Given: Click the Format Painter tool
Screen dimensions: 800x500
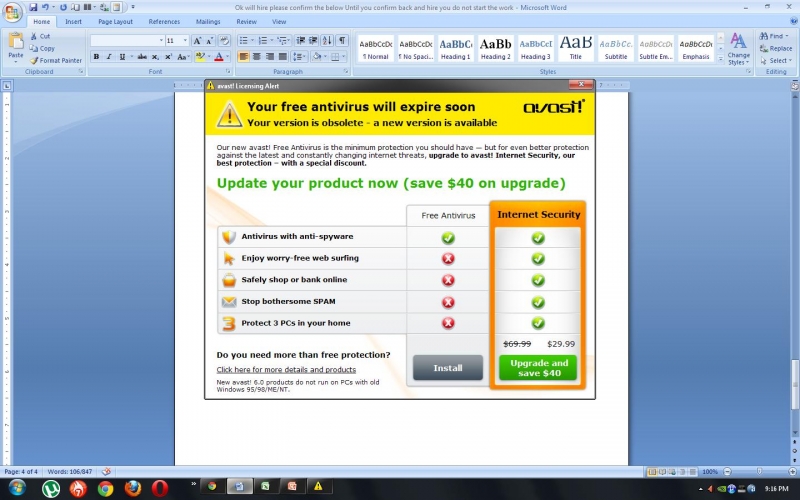Looking at the screenshot, I should pos(55,60).
